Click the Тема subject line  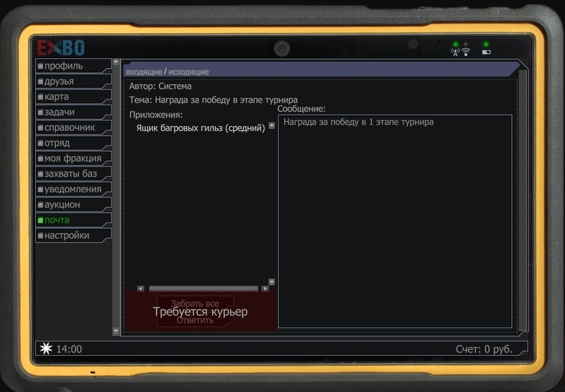pos(214,100)
